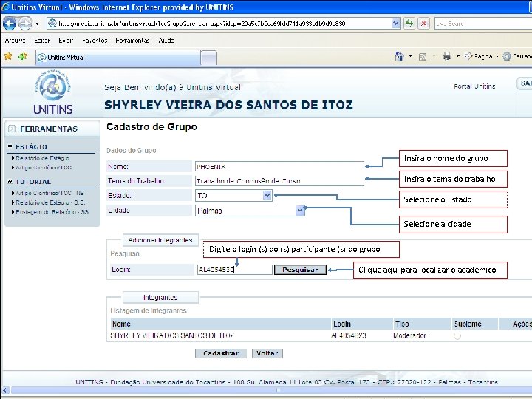This screenshot has width=532, height=399.
Task: Click the Integrantes section label
Action: tap(160, 297)
